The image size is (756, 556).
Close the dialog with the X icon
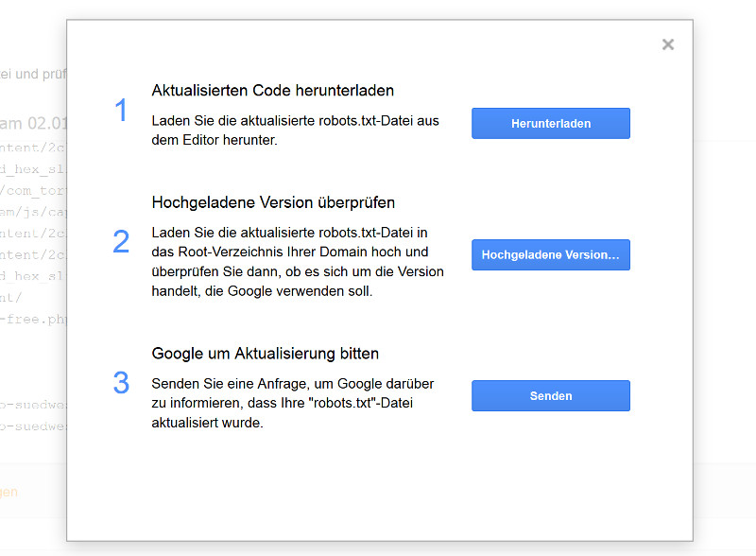pos(668,44)
